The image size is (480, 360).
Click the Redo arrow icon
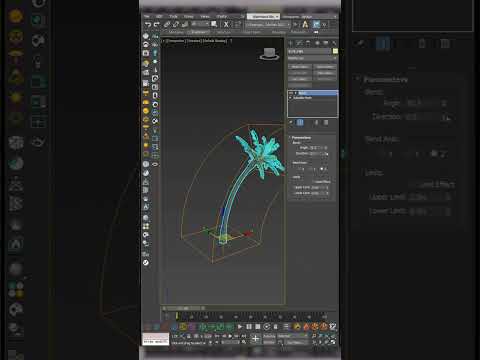pos(156,24)
